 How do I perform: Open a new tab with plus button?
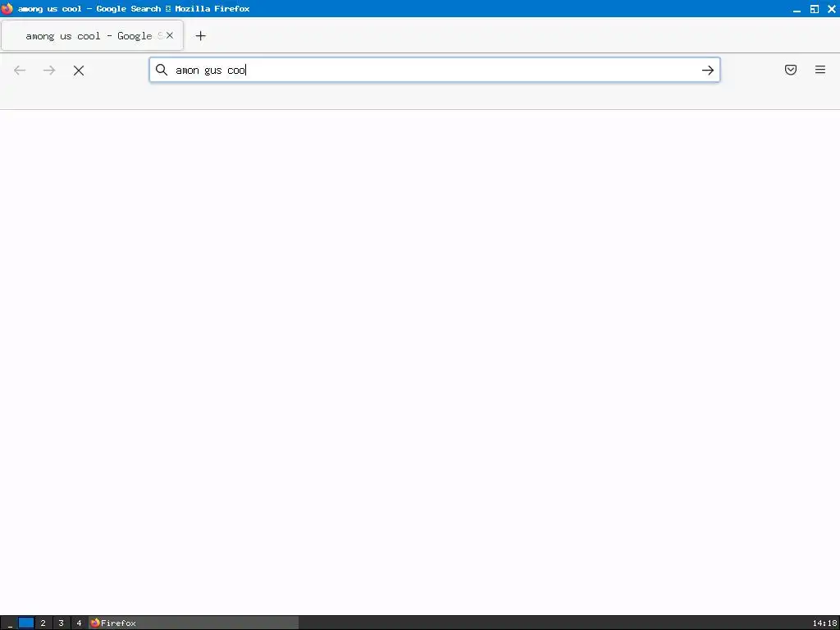click(x=200, y=36)
